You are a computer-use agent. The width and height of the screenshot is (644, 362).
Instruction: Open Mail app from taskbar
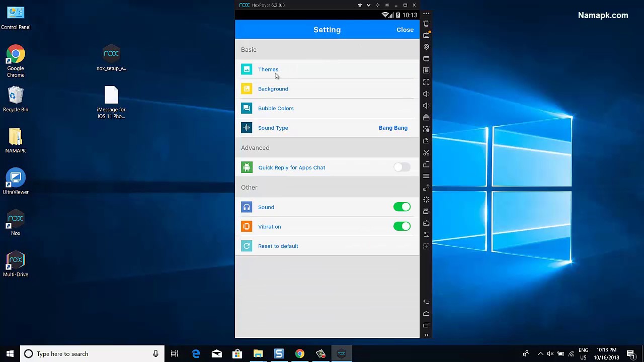click(x=216, y=354)
